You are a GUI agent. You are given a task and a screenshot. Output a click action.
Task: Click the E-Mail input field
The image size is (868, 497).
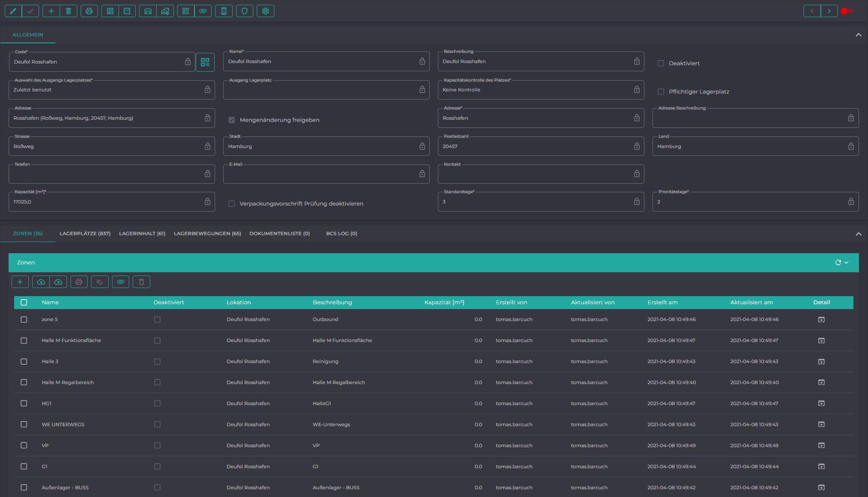(x=326, y=174)
